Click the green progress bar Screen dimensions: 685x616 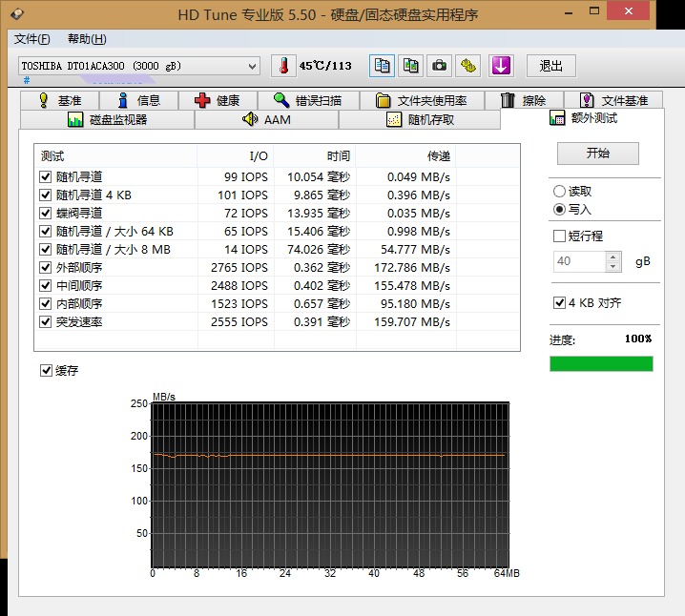pos(601,363)
